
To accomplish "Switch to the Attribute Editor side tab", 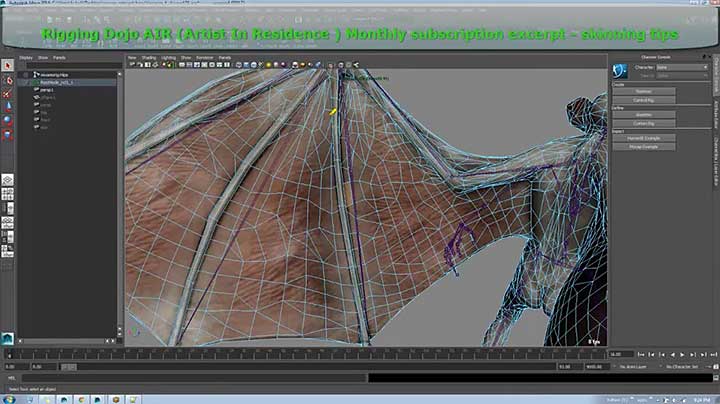I will pos(716,115).
